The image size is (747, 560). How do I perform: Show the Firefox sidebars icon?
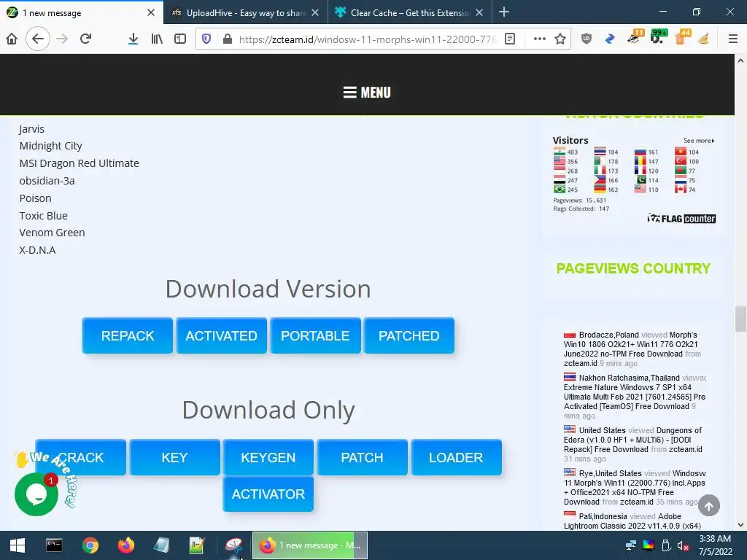pyautogui.click(x=180, y=39)
